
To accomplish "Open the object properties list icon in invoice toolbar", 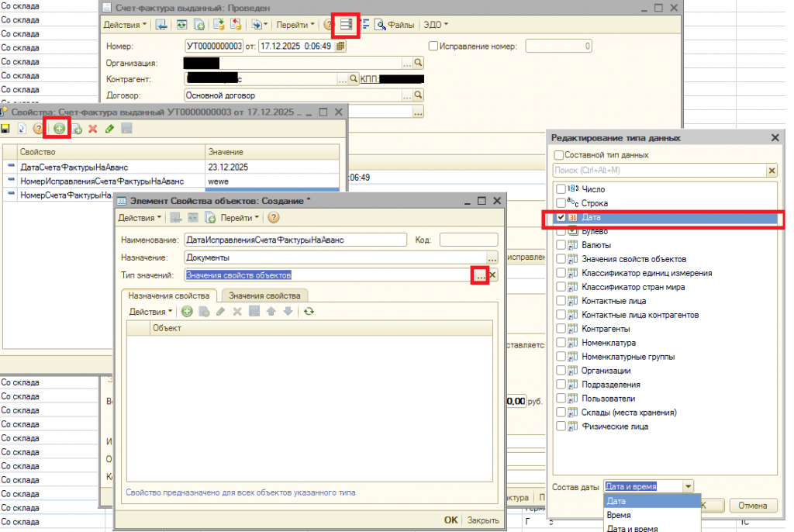I will pyautogui.click(x=346, y=24).
